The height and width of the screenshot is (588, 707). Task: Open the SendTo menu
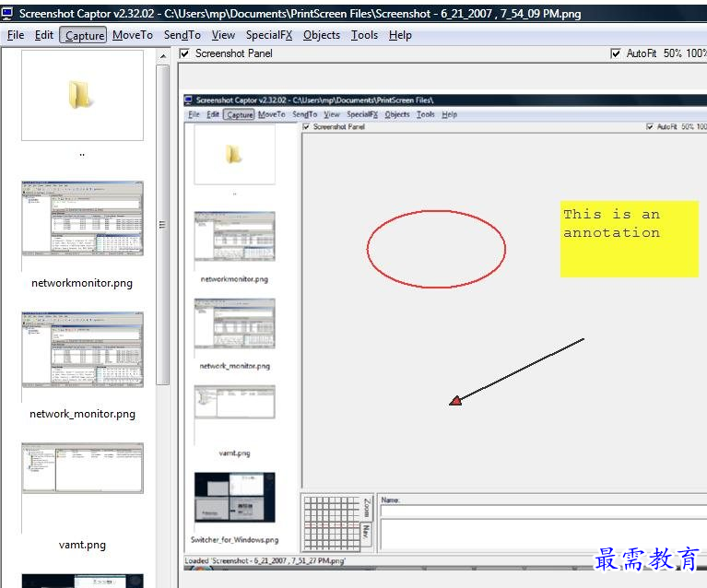click(183, 35)
